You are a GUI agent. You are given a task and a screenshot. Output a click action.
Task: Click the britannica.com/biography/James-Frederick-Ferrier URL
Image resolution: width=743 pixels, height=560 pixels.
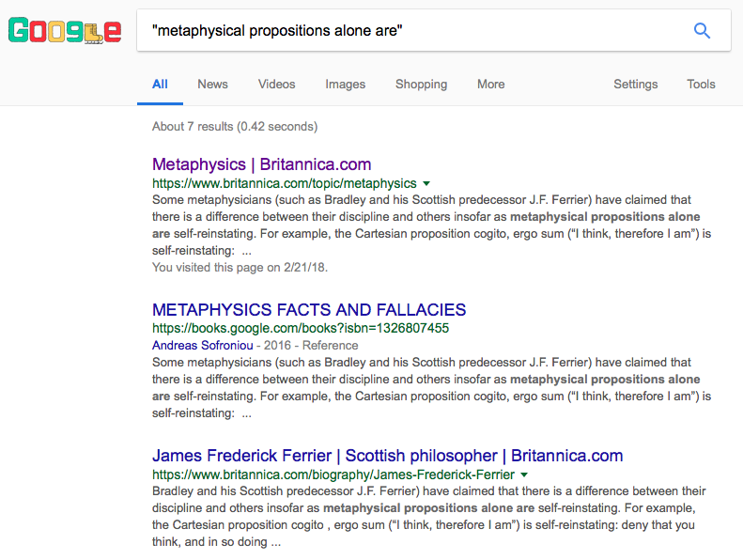click(x=333, y=474)
